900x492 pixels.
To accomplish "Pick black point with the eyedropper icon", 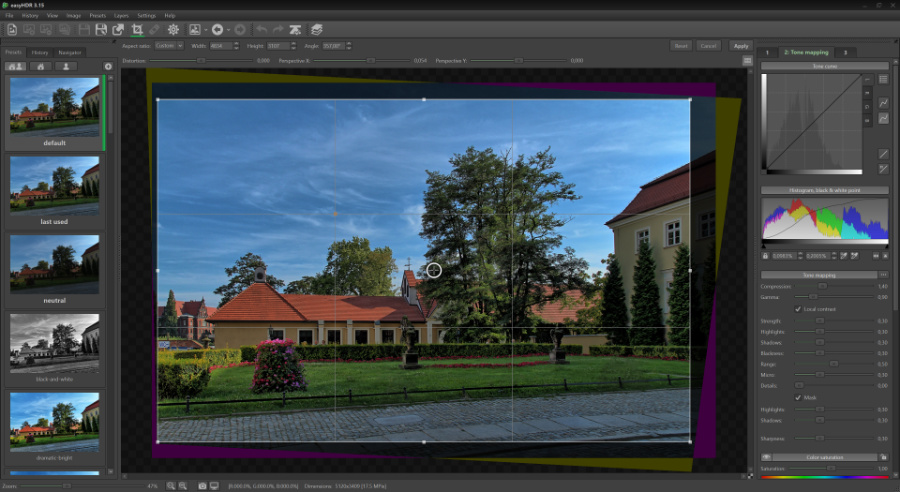I will click(844, 256).
